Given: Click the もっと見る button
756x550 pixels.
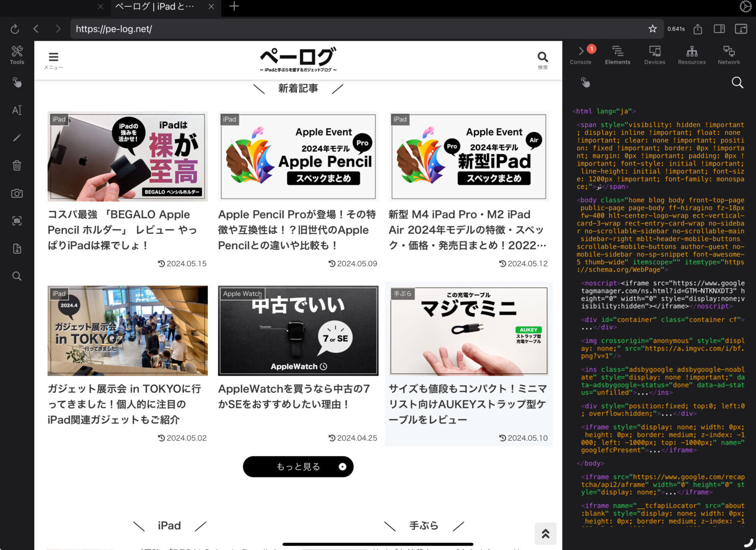Looking at the screenshot, I should tap(298, 466).
